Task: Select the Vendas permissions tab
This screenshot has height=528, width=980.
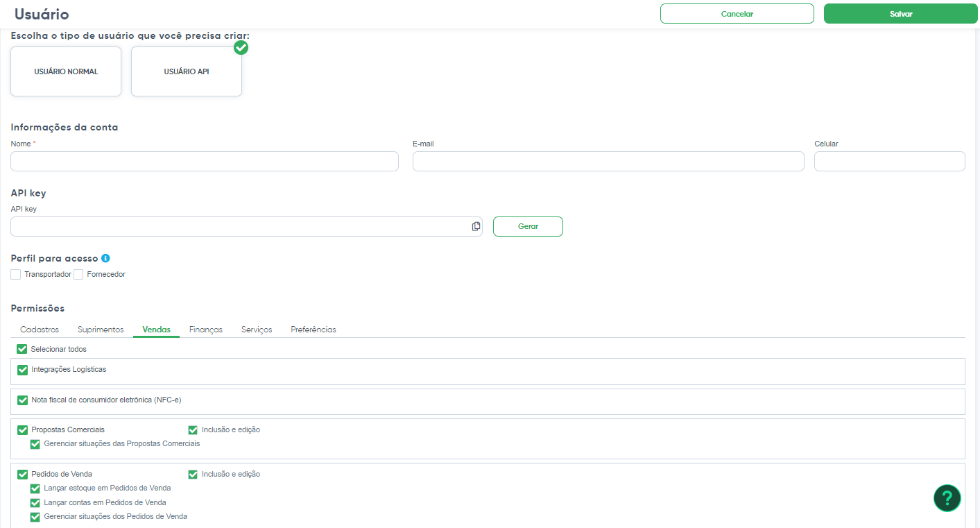Action: click(x=156, y=330)
